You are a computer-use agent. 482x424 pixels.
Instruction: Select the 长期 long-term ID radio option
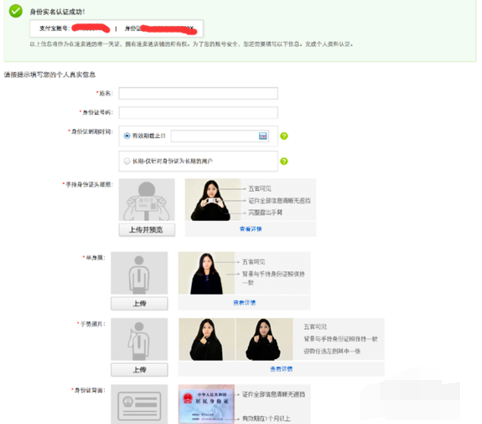tap(127, 161)
